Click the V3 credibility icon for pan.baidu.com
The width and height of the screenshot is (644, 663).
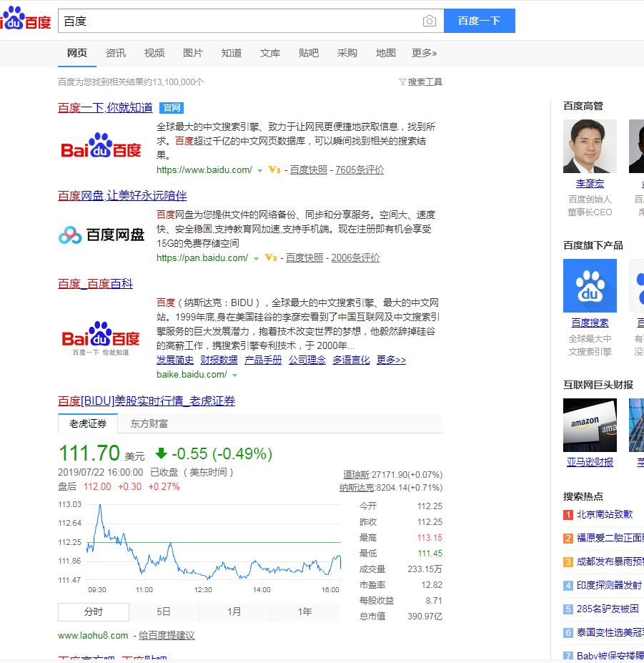click(270, 257)
